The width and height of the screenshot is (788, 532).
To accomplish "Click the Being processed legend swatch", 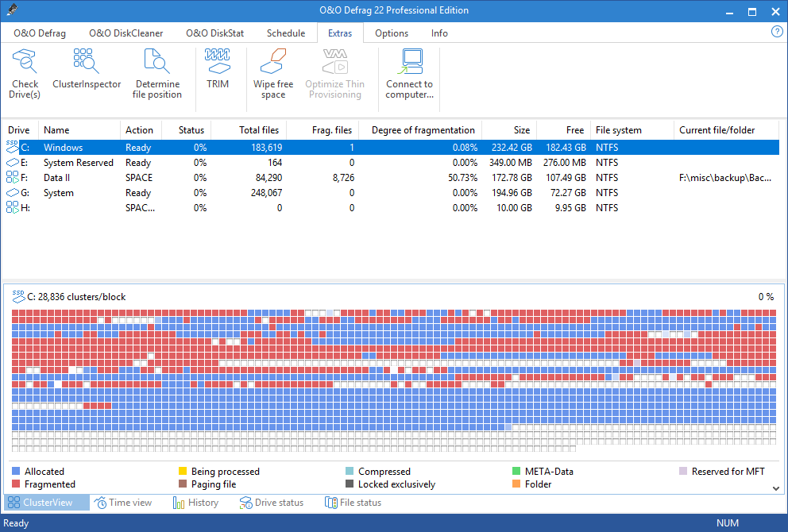I will tap(183, 471).
